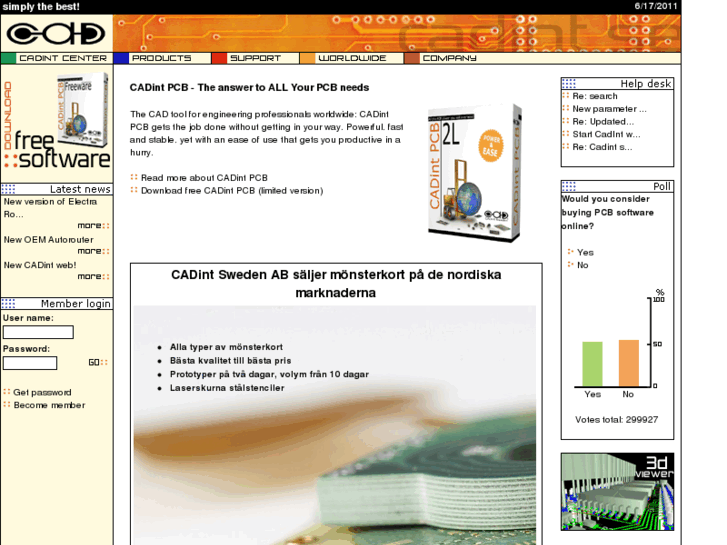The height and width of the screenshot is (545, 727).
Task: Vote No in the poll
Action: pos(582,265)
